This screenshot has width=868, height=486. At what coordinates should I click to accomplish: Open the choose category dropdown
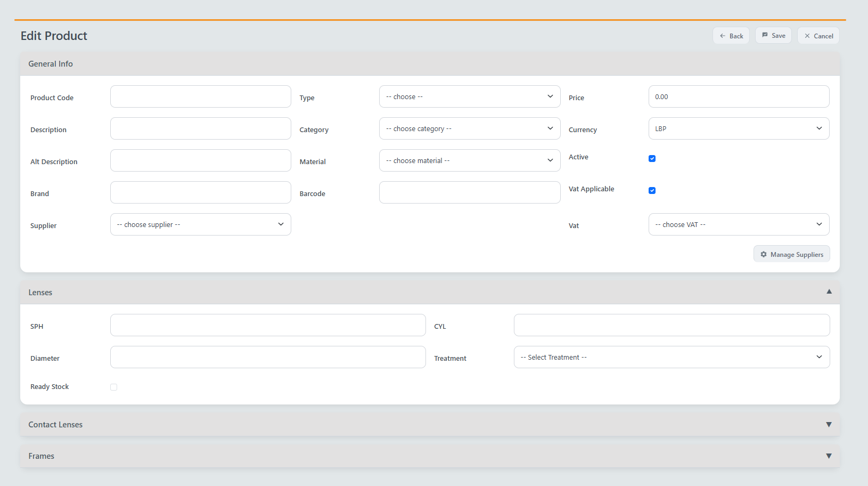(469, 128)
